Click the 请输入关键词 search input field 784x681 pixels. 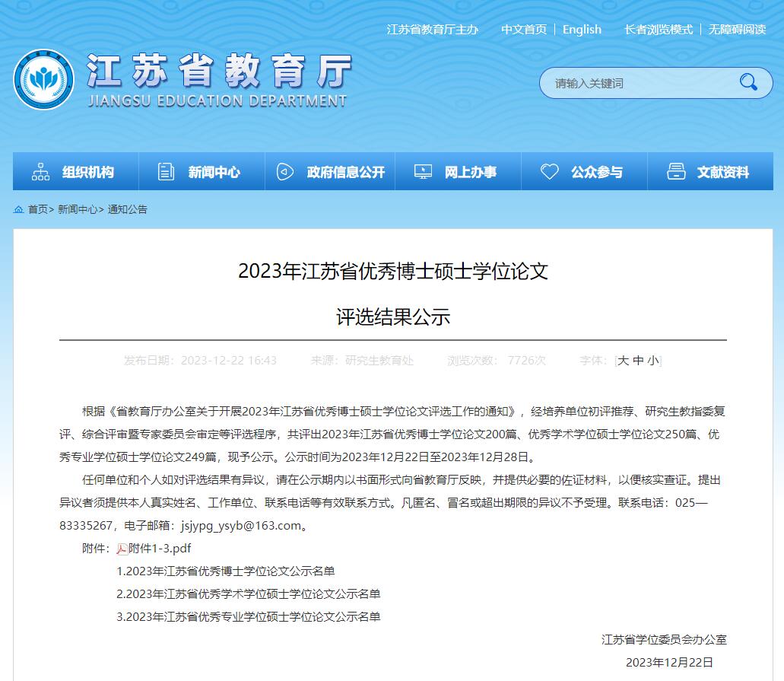click(639, 83)
